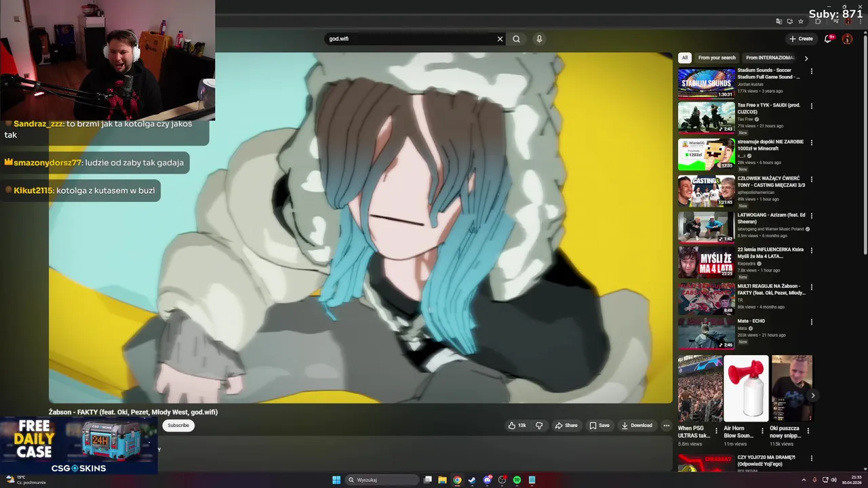Select From your search chip
The width and height of the screenshot is (868, 488).
tap(717, 58)
